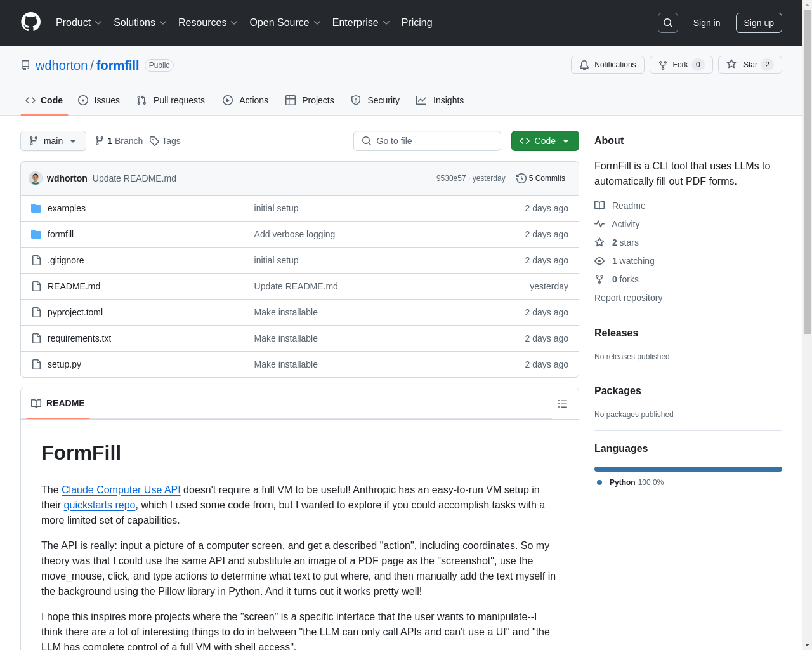This screenshot has width=812, height=650.
Task: Switch to the Actions tab
Action: pyautogui.click(x=246, y=100)
